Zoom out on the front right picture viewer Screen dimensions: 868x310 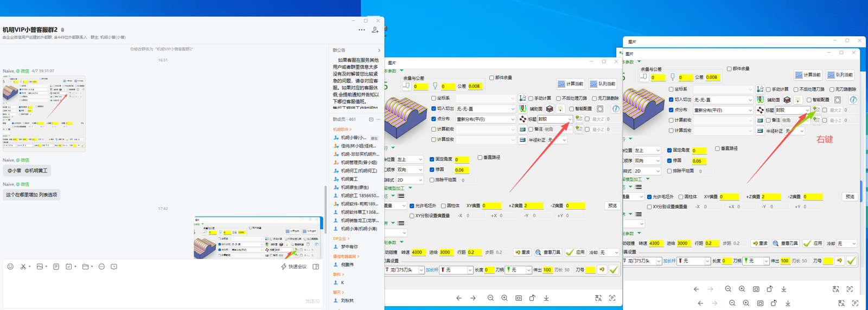point(728,289)
